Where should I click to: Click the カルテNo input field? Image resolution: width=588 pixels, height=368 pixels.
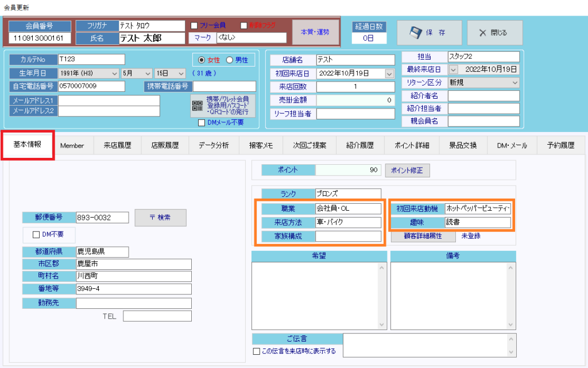pos(91,60)
